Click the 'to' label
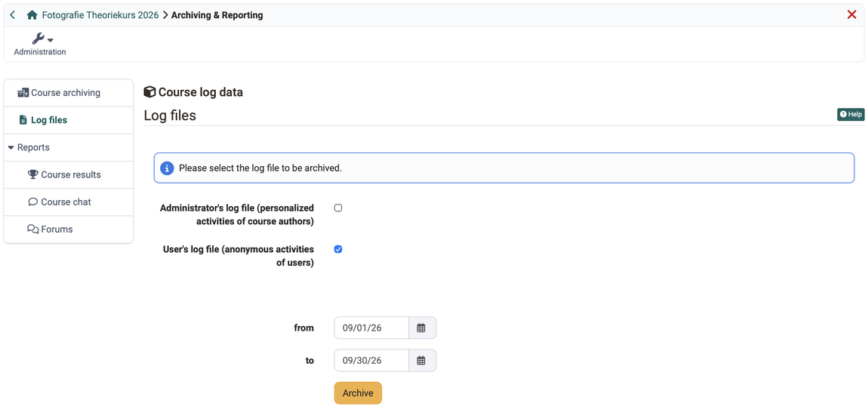The height and width of the screenshot is (419, 868). coord(309,360)
